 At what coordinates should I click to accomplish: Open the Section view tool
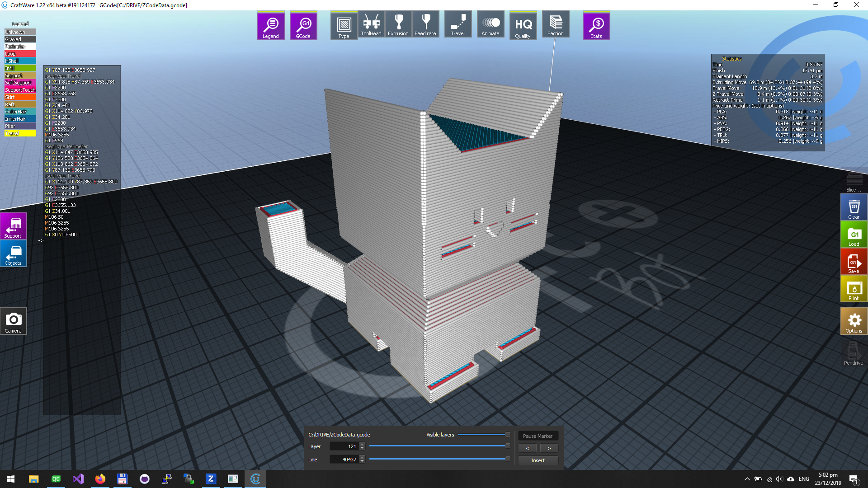coord(555,25)
